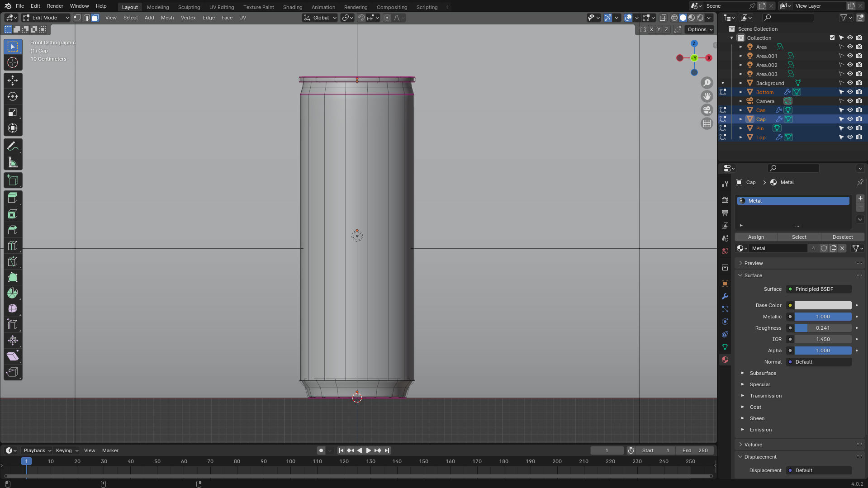Select the Edge Slide tool

(13, 324)
